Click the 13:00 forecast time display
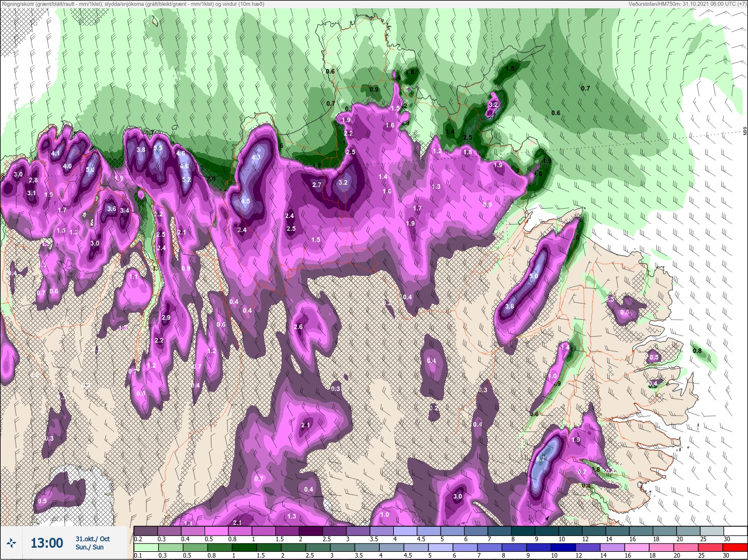The image size is (748, 560). pyautogui.click(x=47, y=543)
